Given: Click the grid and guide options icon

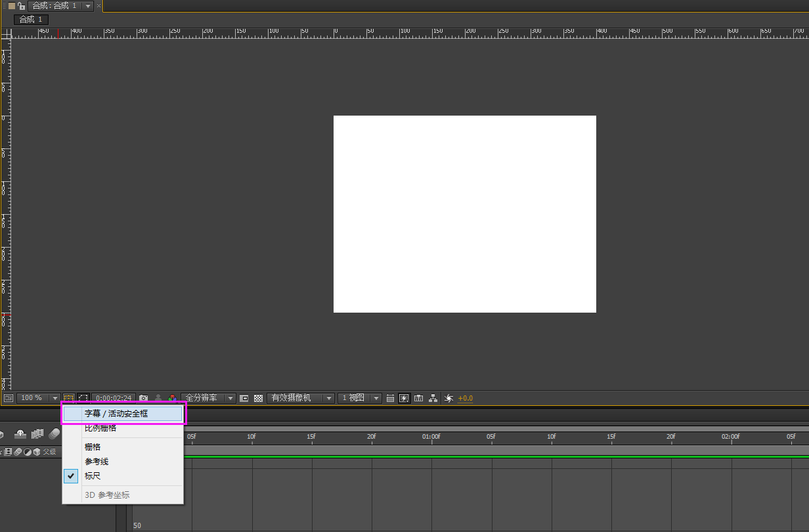Looking at the screenshot, I should (x=69, y=398).
